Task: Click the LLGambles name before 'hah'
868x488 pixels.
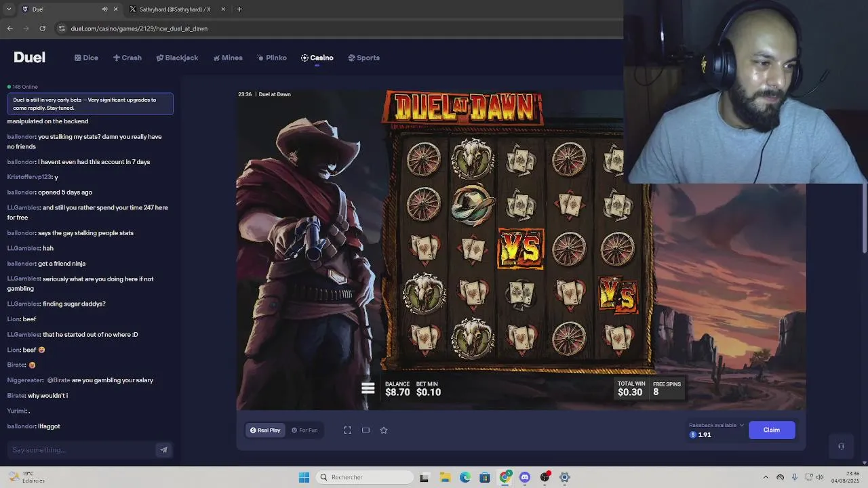Action: tap(23, 248)
